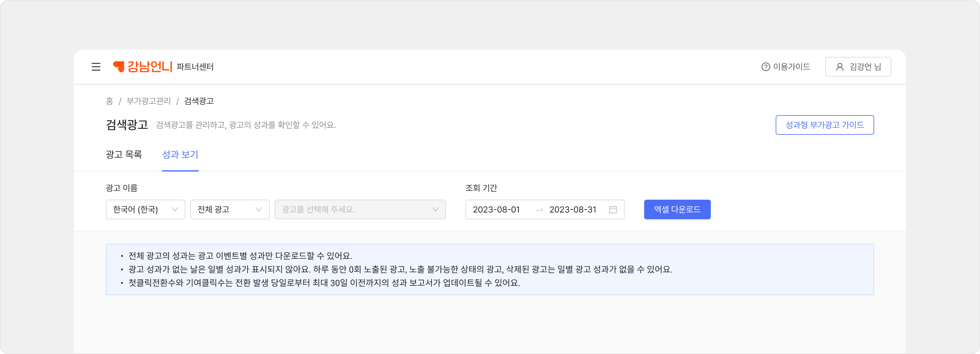Open the 광고를 선택해 주세요 dropdown

[360, 209]
